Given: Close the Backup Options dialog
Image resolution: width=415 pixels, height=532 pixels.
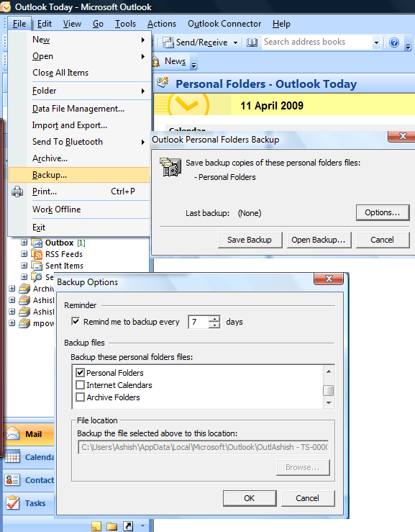Looking at the screenshot, I should 329,279.
